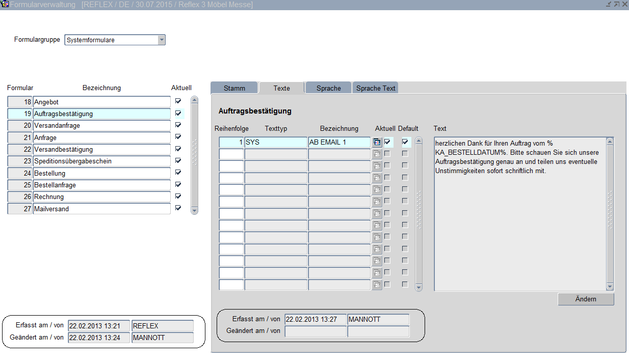This screenshot has width=629, height=364.
Task: Select the Bestellung form row
Action: point(101,174)
